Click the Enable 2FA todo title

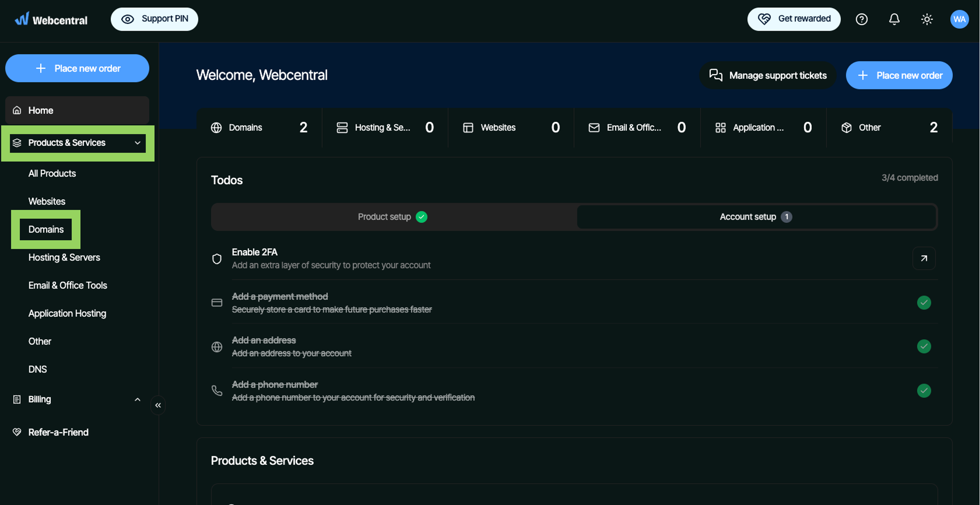255,252
